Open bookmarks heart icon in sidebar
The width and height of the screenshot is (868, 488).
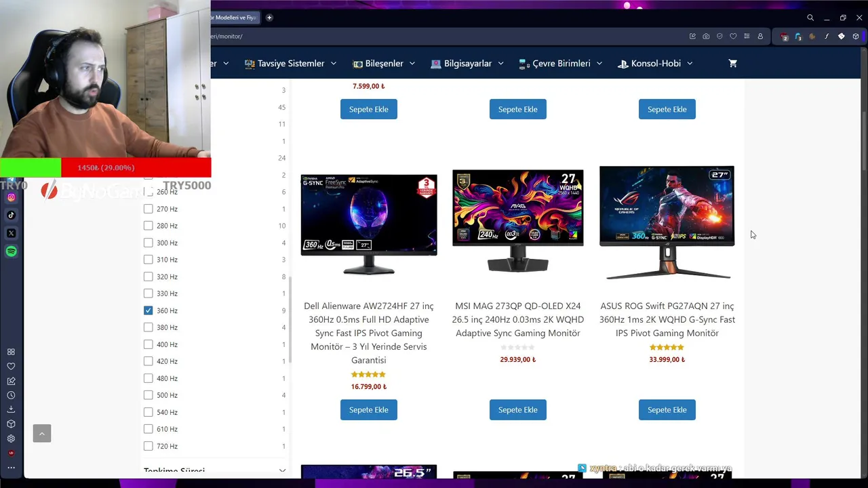click(x=11, y=366)
